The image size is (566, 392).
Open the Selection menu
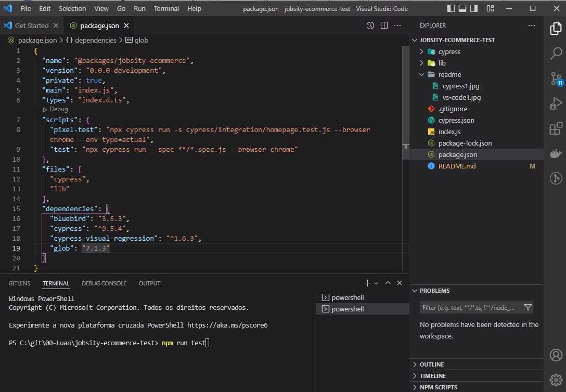pos(72,8)
